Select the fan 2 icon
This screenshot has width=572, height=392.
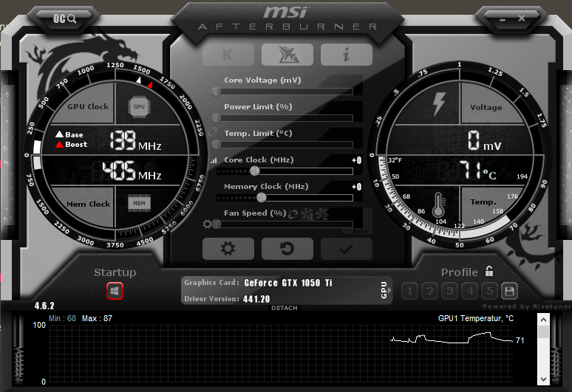tap(321, 214)
